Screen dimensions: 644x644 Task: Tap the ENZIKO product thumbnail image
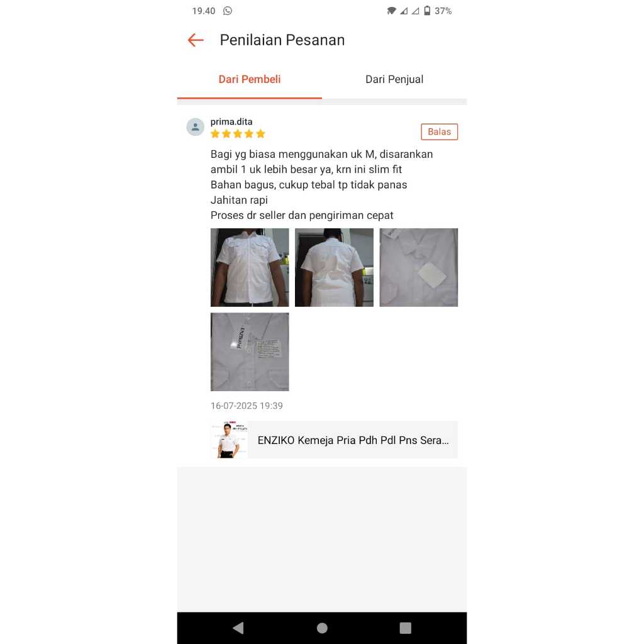(229, 440)
